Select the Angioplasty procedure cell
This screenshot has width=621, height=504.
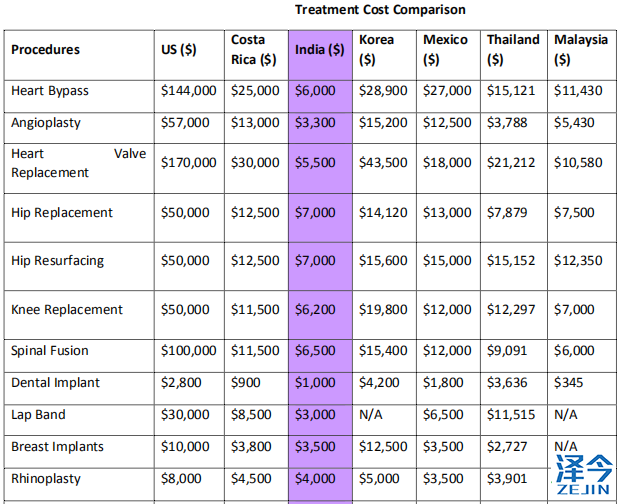pyautogui.click(x=46, y=123)
